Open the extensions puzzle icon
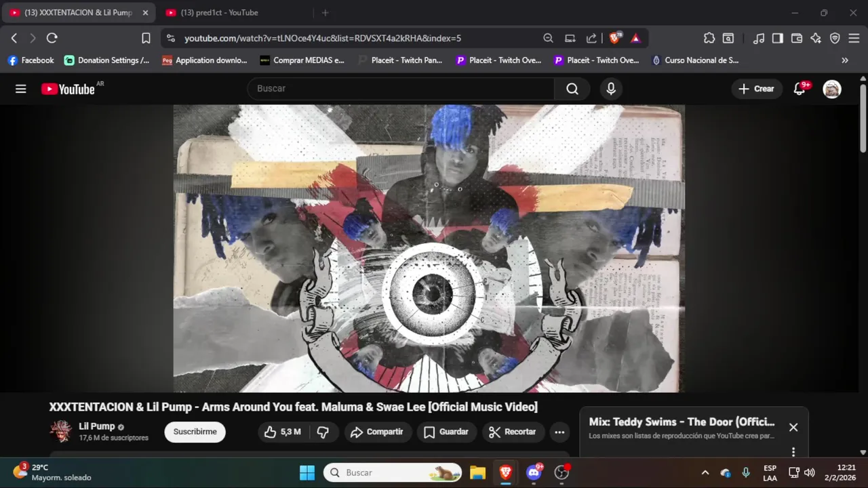Viewport: 868px width, 488px height. pos(709,38)
